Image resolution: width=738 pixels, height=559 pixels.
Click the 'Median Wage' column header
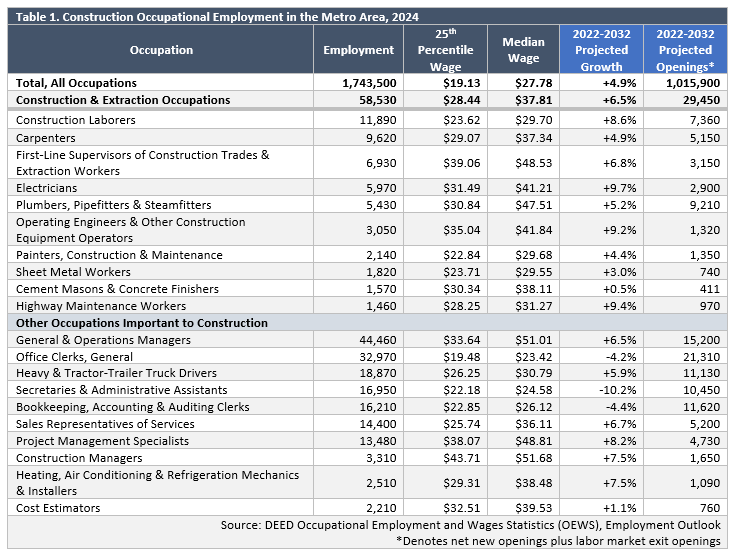tap(523, 50)
